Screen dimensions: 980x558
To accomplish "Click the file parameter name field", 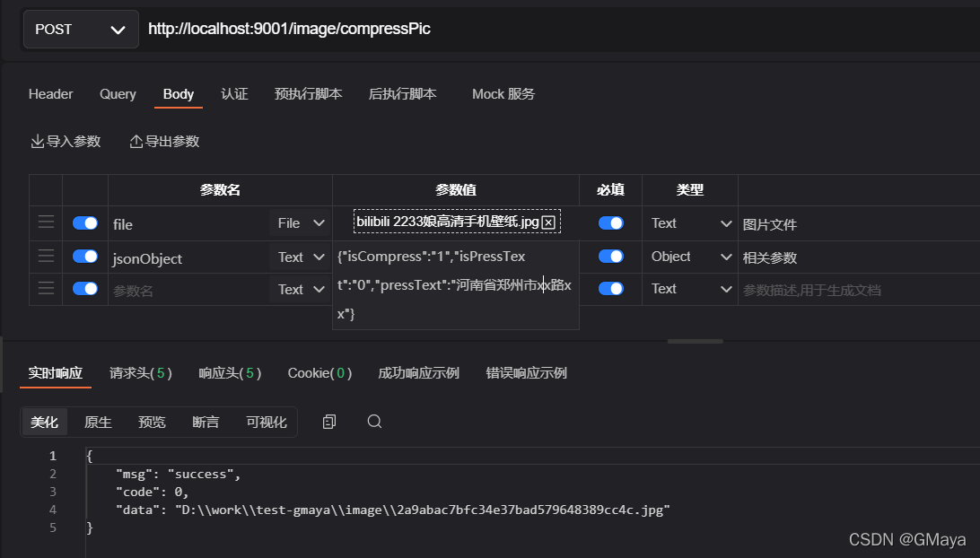I will point(189,224).
